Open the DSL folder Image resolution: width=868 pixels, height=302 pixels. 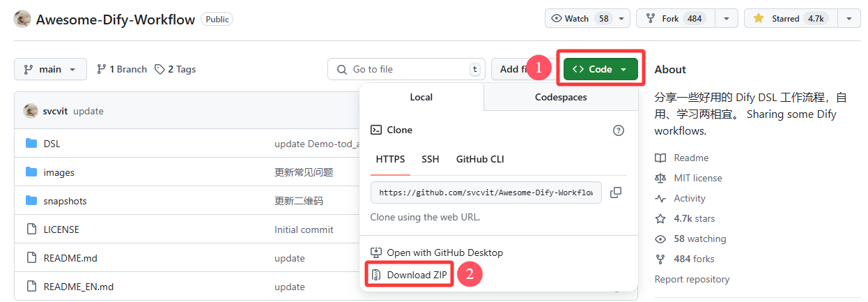click(x=52, y=144)
